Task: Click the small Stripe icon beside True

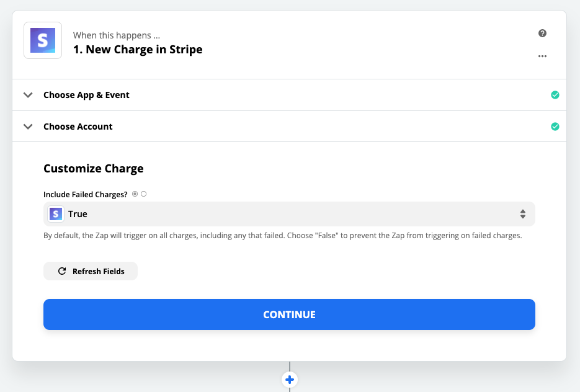Action: coord(56,214)
